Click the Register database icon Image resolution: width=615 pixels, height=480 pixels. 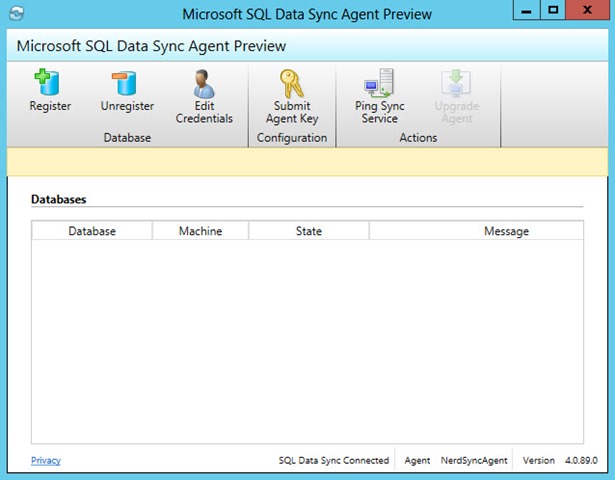(49, 83)
